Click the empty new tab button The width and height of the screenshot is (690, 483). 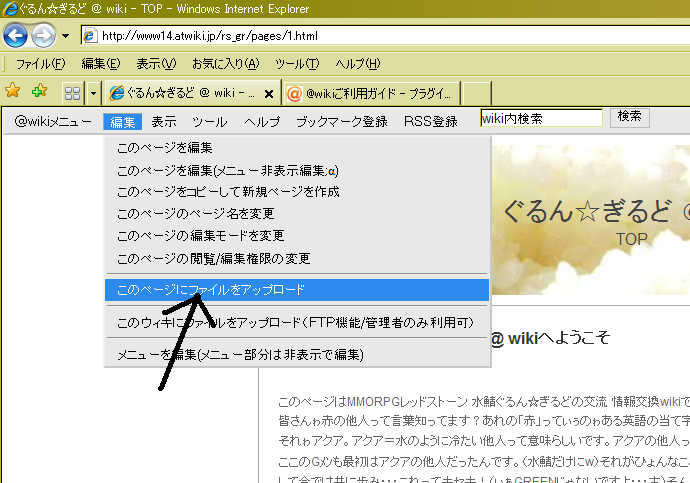pos(477,93)
